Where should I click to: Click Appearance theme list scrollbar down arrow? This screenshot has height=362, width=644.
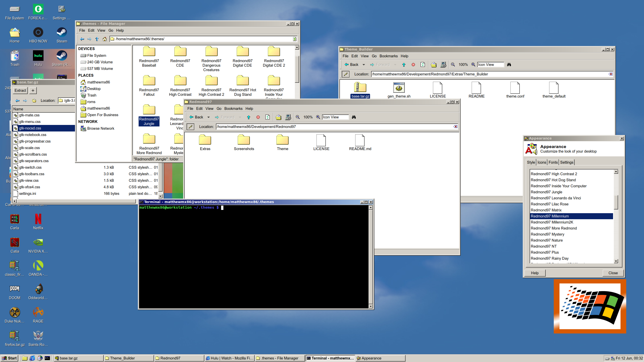click(x=616, y=261)
